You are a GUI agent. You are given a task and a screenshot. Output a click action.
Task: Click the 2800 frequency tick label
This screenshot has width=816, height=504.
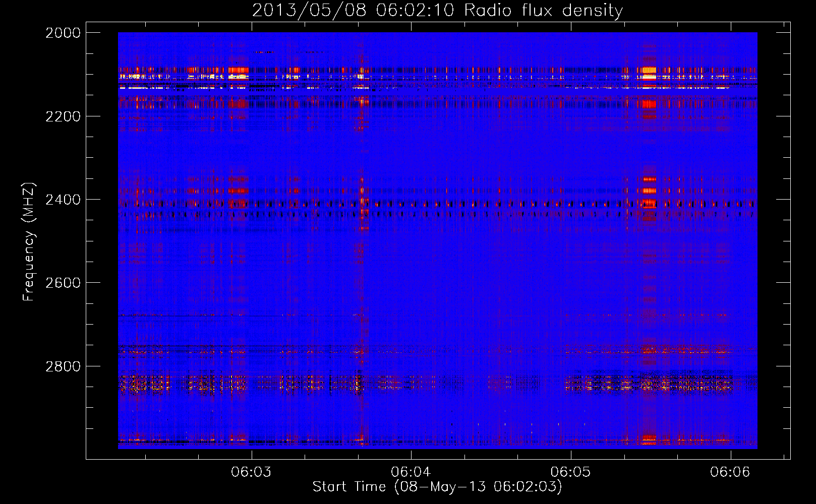63,366
